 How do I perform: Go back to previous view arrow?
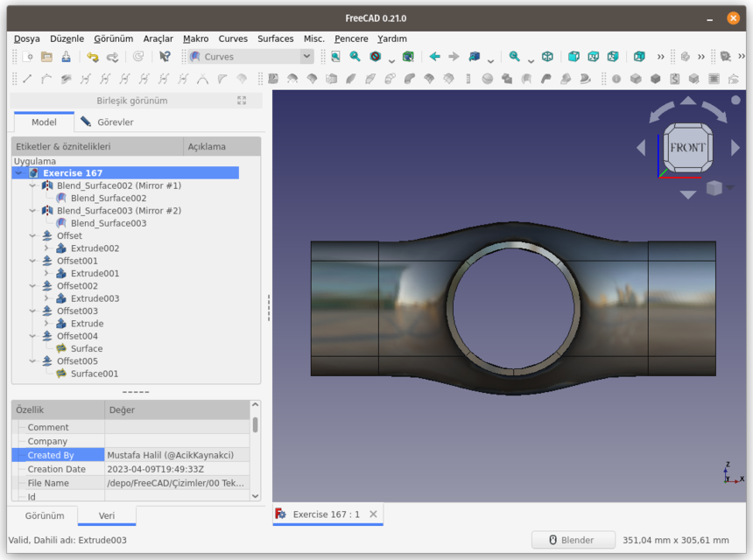pos(435,56)
